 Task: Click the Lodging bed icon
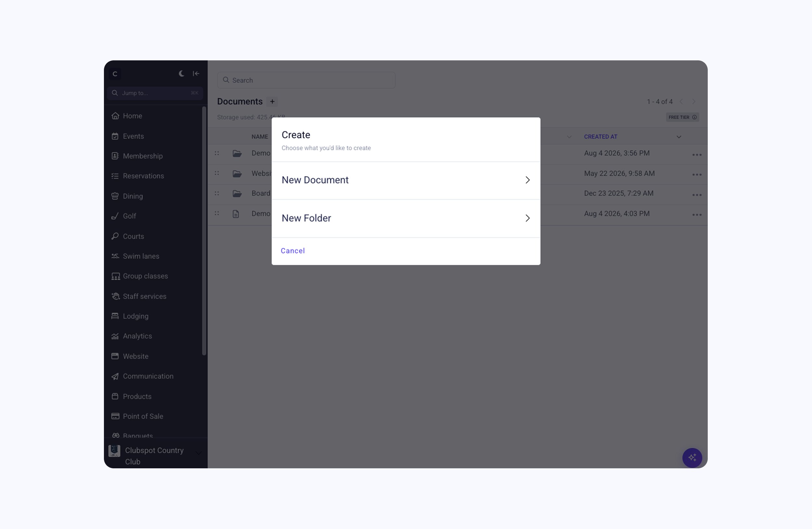[x=115, y=316]
